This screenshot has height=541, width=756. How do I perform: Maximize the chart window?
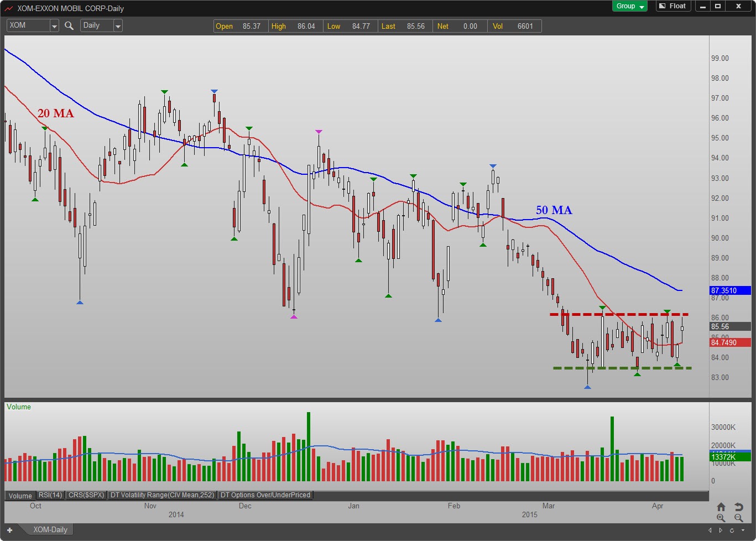coord(718,6)
